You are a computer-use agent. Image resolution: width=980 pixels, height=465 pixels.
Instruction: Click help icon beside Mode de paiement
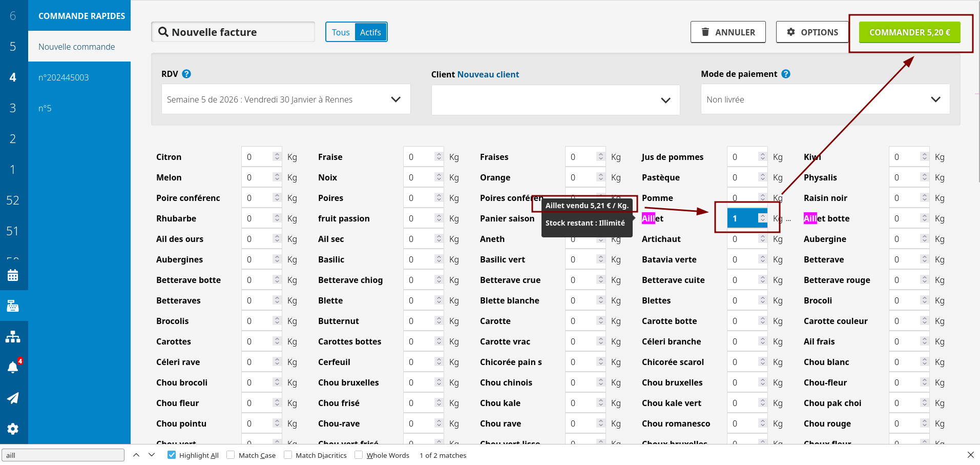(x=786, y=74)
